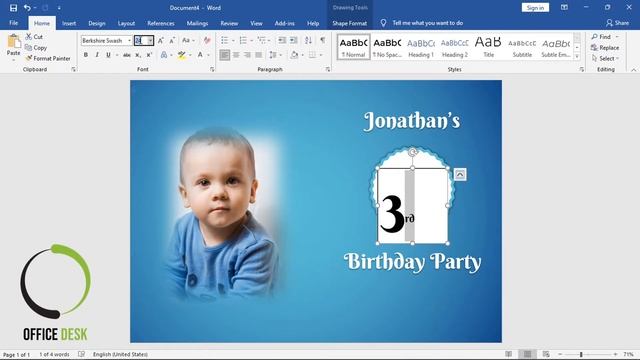The height and width of the screenshot is (360, 640).
Task: Switch to the Insert tab
Action: (69, 23)
